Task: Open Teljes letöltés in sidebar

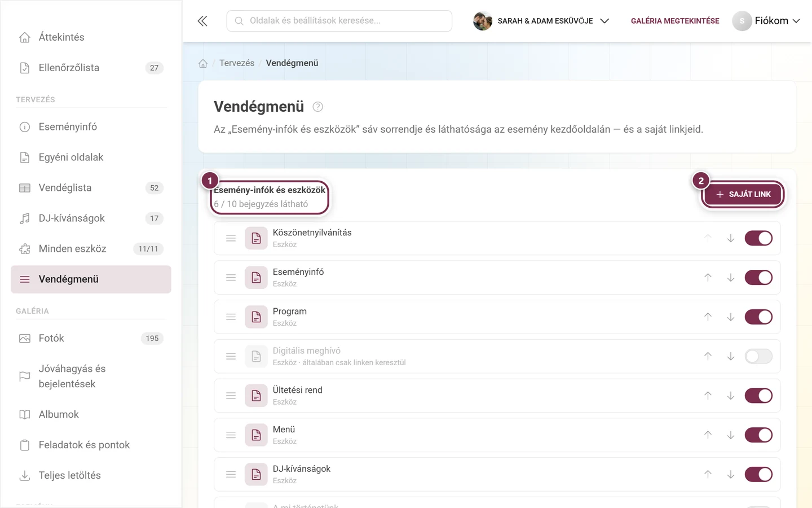Action: [x=91, y=475]
